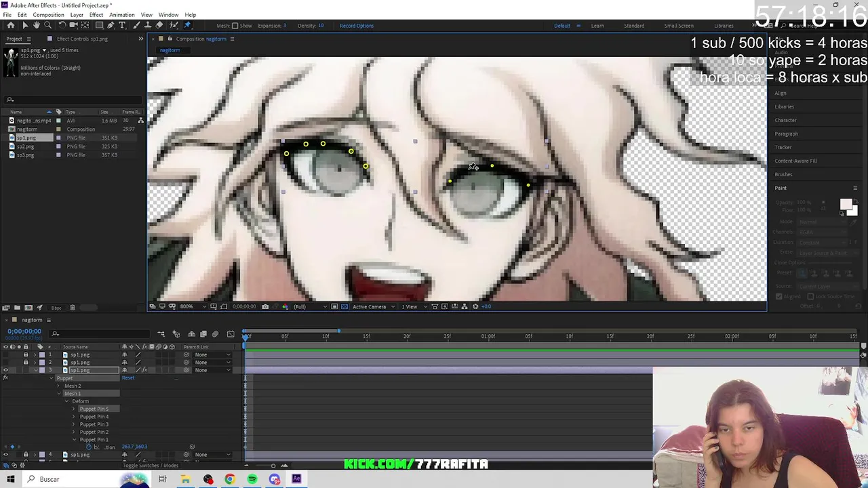The image size is (868, 488).
Task: Open the Chrome icon on the taskbar
Action: point(230,479)
